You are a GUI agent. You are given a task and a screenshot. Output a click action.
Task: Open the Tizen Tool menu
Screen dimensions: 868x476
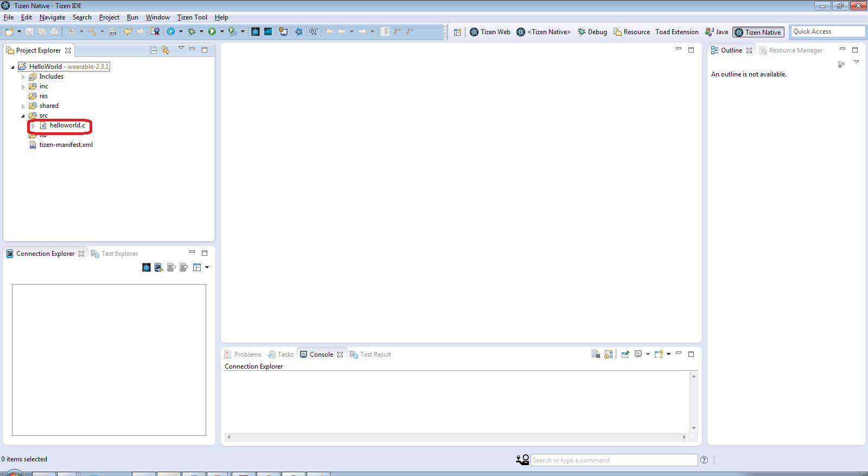coord(192,17)
